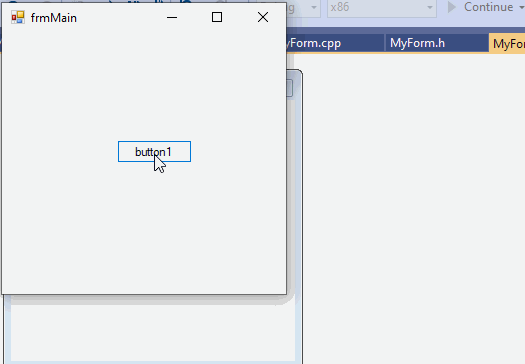Minimize the frmMain window
Screen dimensions: 525x364
coord(172,17)
